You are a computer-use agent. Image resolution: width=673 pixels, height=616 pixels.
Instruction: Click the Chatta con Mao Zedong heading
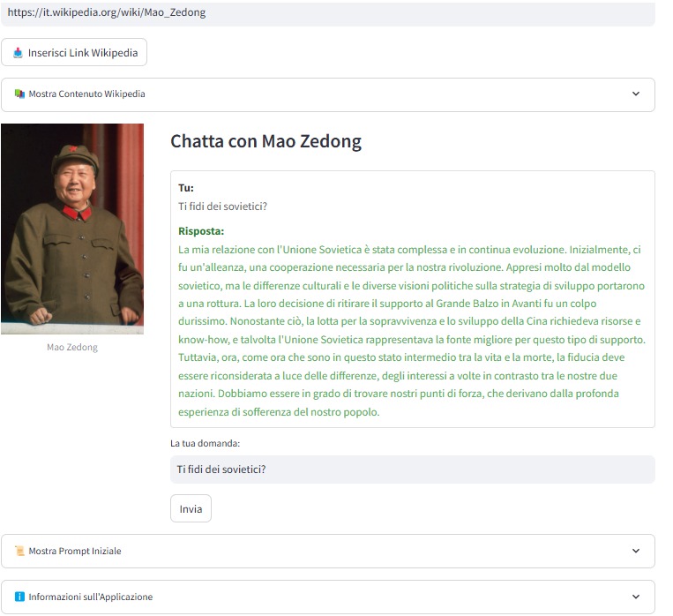coord(265,141)
